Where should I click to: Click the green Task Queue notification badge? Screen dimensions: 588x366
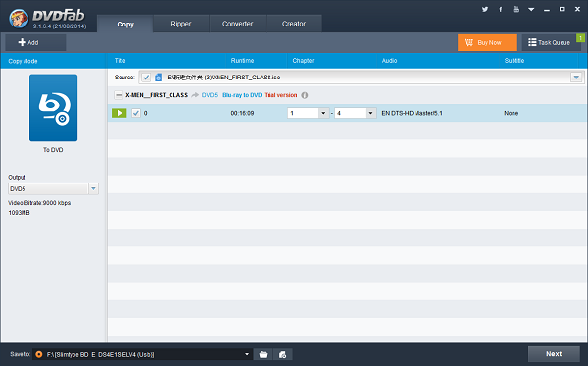580,38
